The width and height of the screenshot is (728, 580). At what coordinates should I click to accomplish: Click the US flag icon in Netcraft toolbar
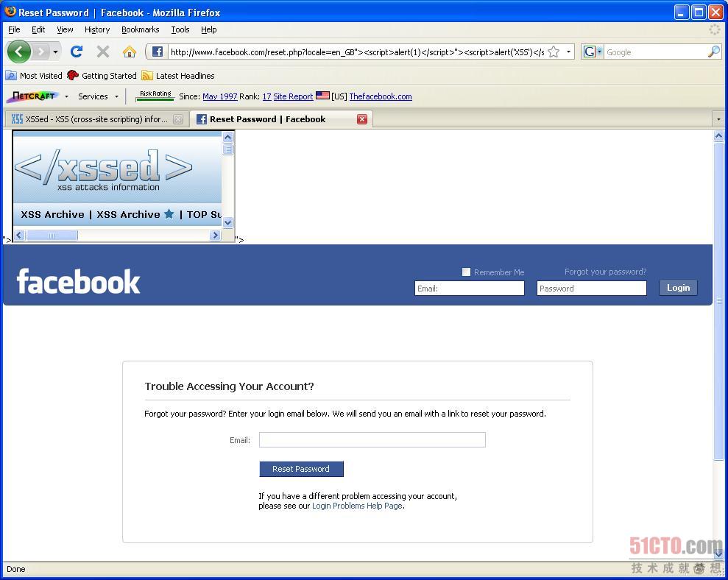click(x=322, y=96)
